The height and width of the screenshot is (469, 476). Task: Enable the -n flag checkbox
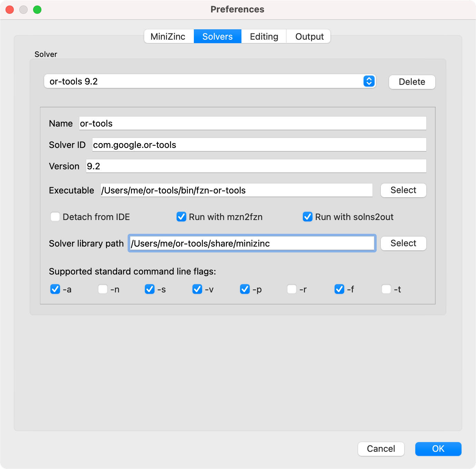(x=103, y=289)
